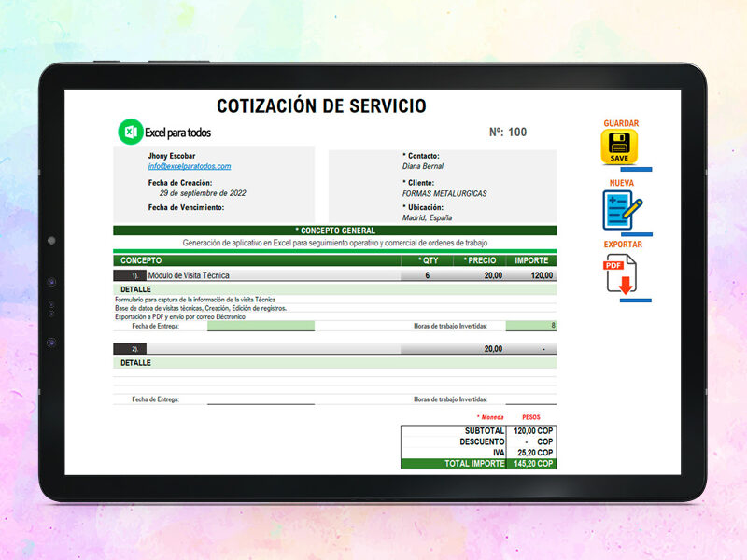This screenshot has height=560, width=747.
Task: Click item 1 importe cell 120,00
Action: (x=531, y=275)
